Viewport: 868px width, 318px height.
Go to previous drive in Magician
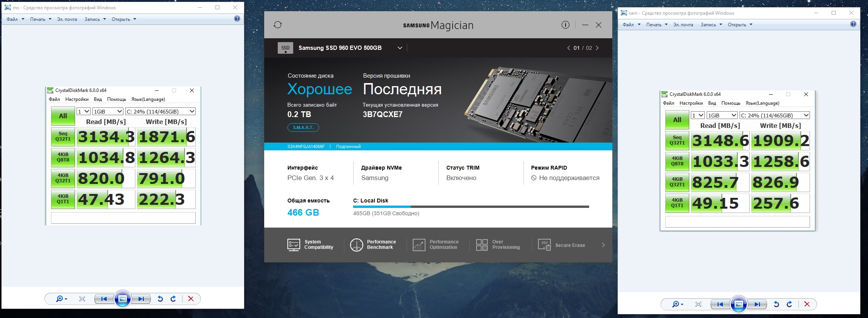[569, 48]
